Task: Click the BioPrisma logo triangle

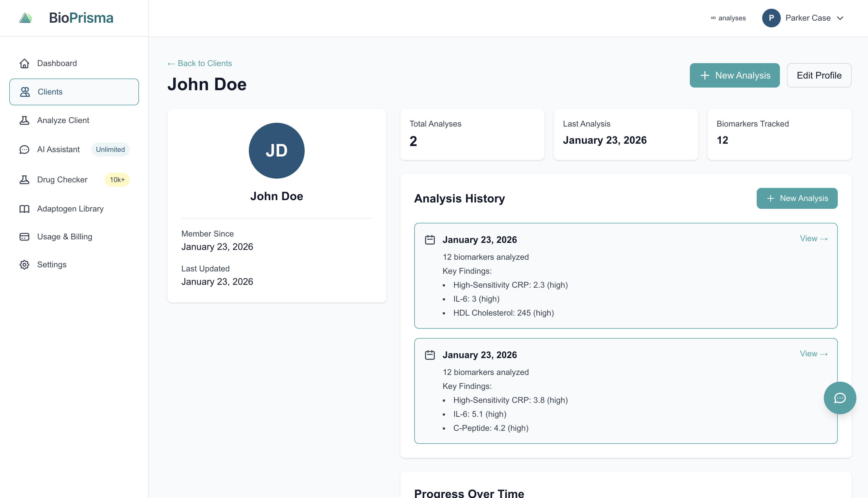Action: pyautogui.click(x=26, y=18)
